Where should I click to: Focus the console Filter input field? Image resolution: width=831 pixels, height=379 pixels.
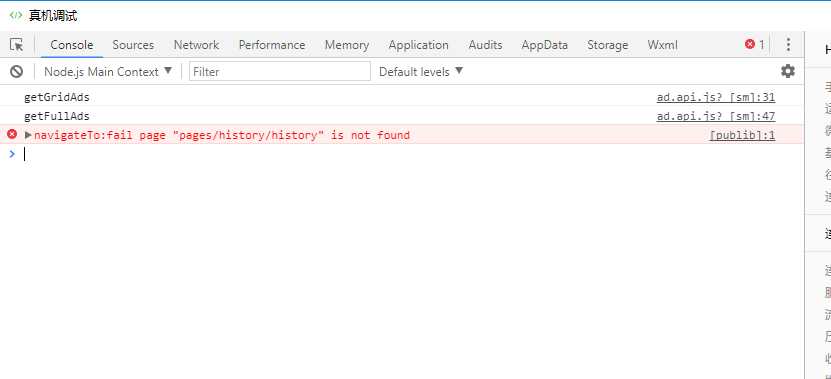click(x=280, y=72)
